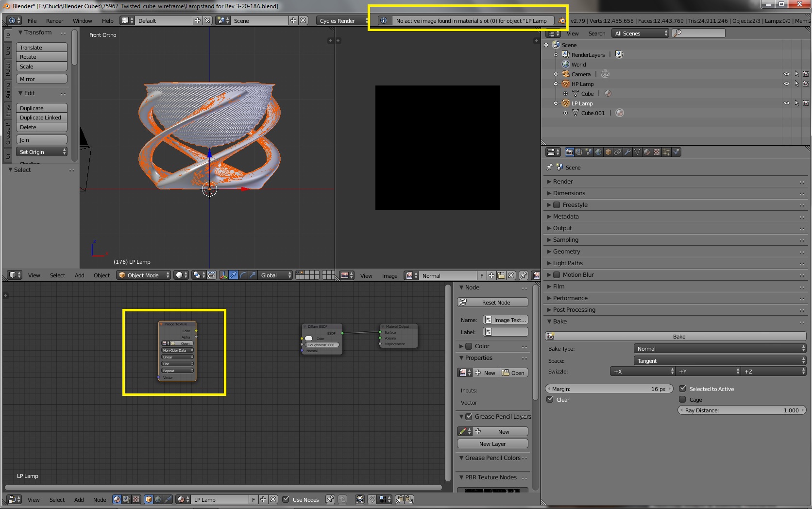
Task: Switch to the Modifiers (wrench) properties tab
Action: point(628,152)
